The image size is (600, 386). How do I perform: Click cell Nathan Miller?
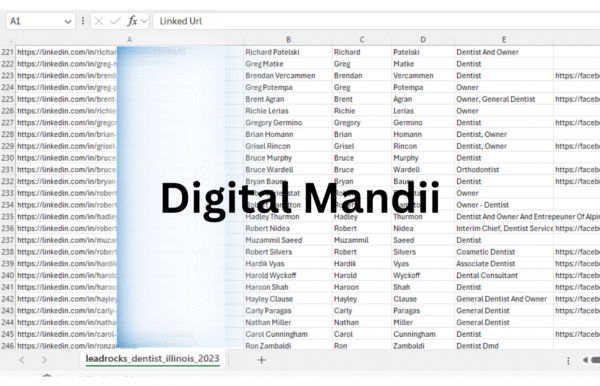tap(288, 322)
